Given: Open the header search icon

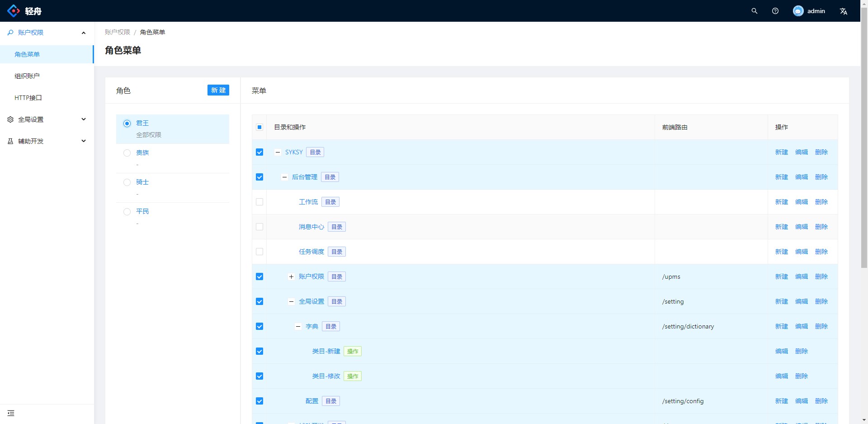Looking at the screenshot, I should 755,11.
